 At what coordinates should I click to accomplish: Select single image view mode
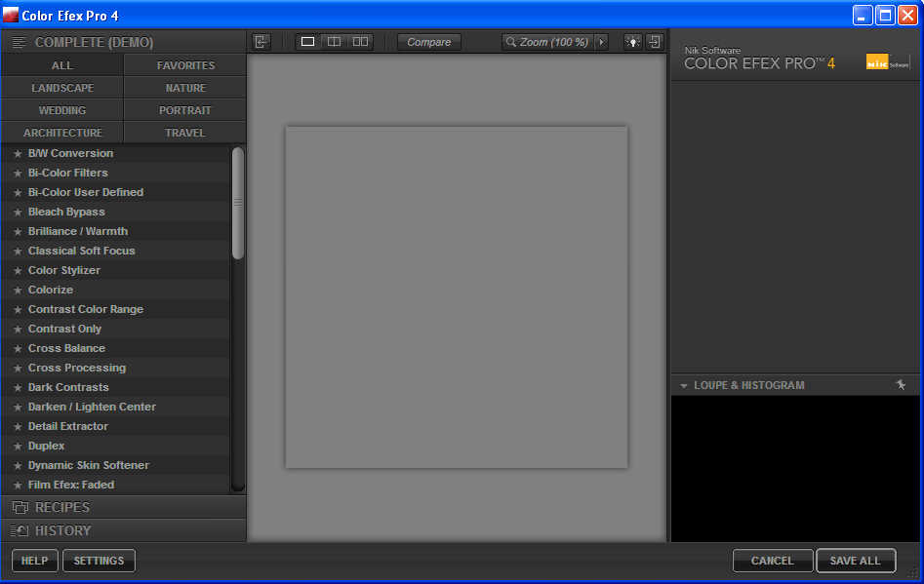coord(307,42)
